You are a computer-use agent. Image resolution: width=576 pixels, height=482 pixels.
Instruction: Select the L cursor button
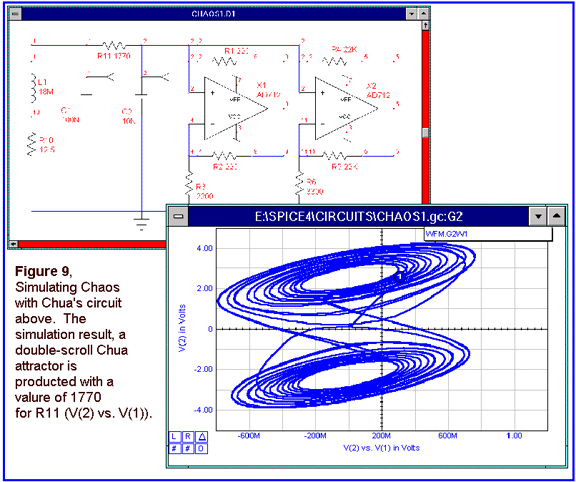point(174,436)
